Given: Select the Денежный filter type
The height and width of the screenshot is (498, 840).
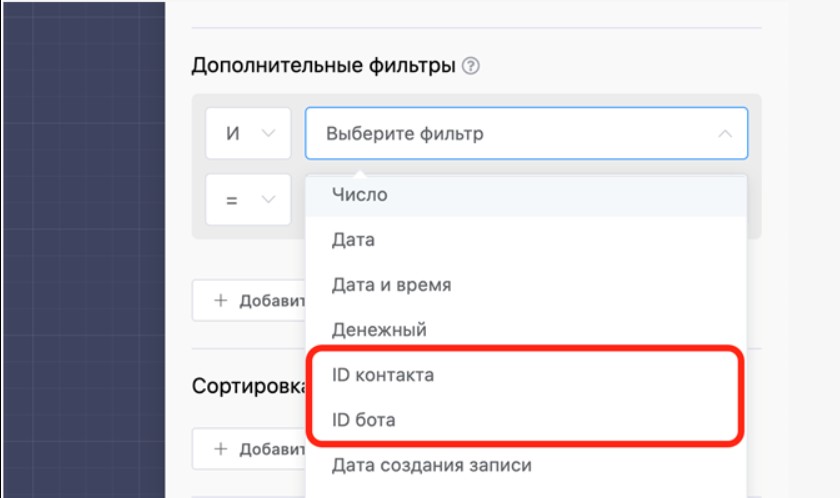Looking at the screenshot, I should (379, 329).
